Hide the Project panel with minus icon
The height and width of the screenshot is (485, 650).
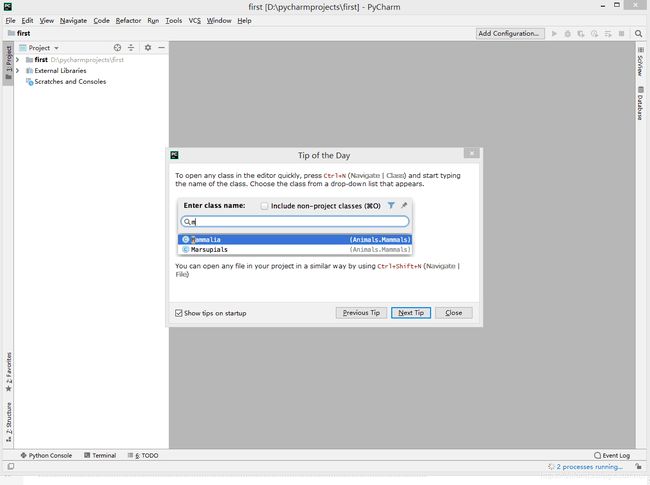(x=161, y=48)
